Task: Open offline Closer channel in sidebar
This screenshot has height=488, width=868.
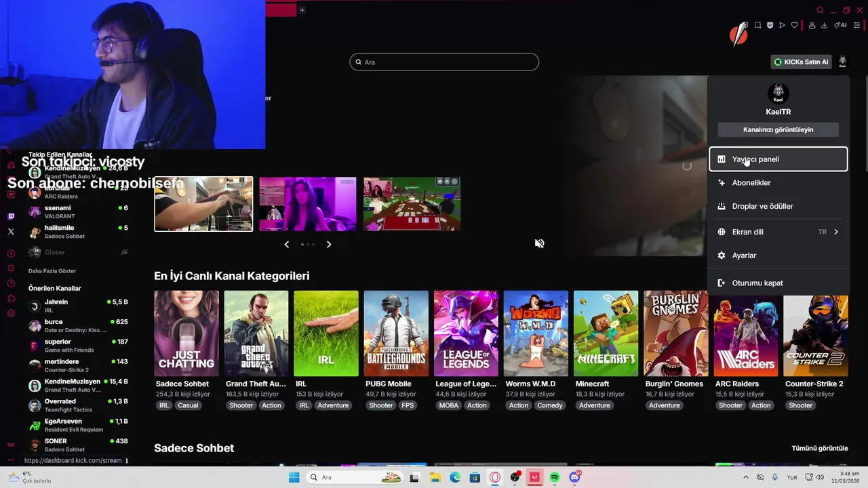Action: click(x=78, y=252)
